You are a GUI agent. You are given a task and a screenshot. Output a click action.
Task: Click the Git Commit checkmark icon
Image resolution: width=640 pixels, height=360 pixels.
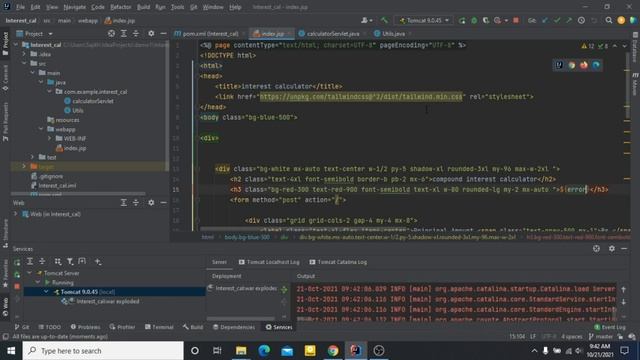coord(557,20)
